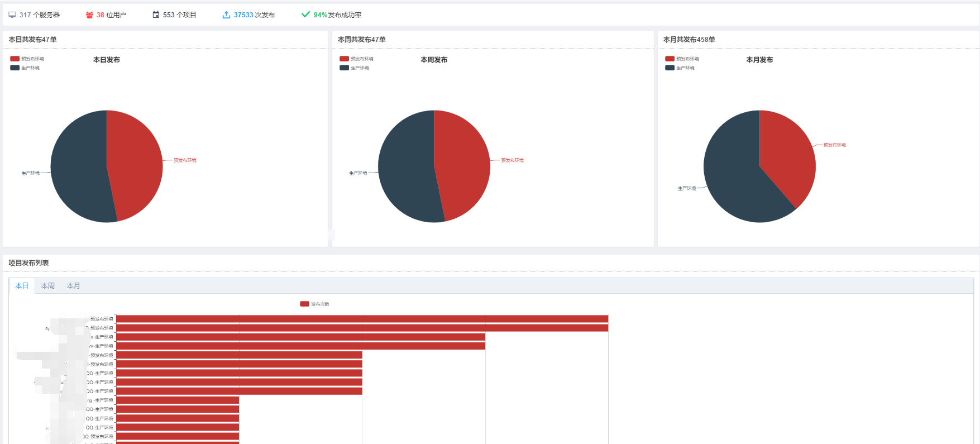Switch to the 本周 tab

click(48, 285)
